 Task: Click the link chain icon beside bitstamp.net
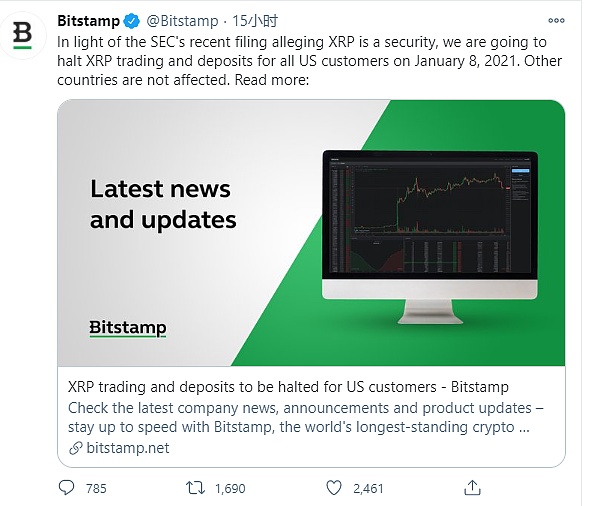pos(75,448)
